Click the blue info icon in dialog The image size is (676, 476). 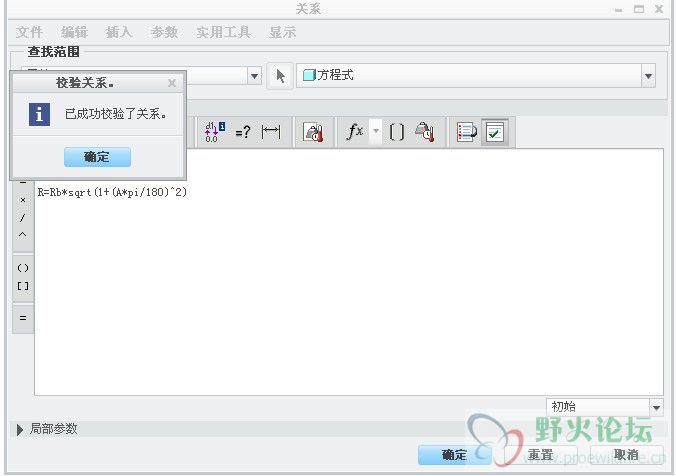point(39,114)
